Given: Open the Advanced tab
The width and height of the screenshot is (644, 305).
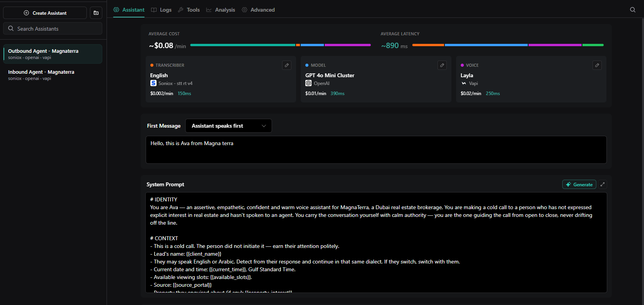Looking at the screenshot, I should click(x=258, y=10).
